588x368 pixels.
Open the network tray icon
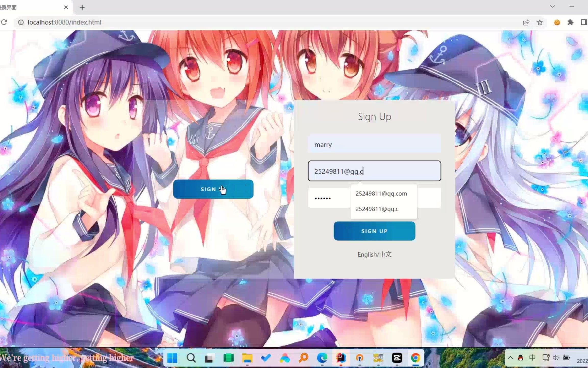[546, 358]
